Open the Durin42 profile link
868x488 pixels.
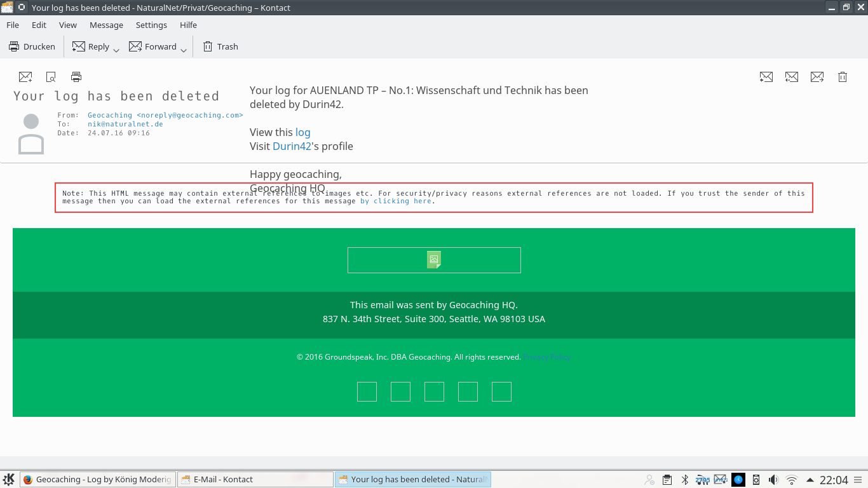292,146
